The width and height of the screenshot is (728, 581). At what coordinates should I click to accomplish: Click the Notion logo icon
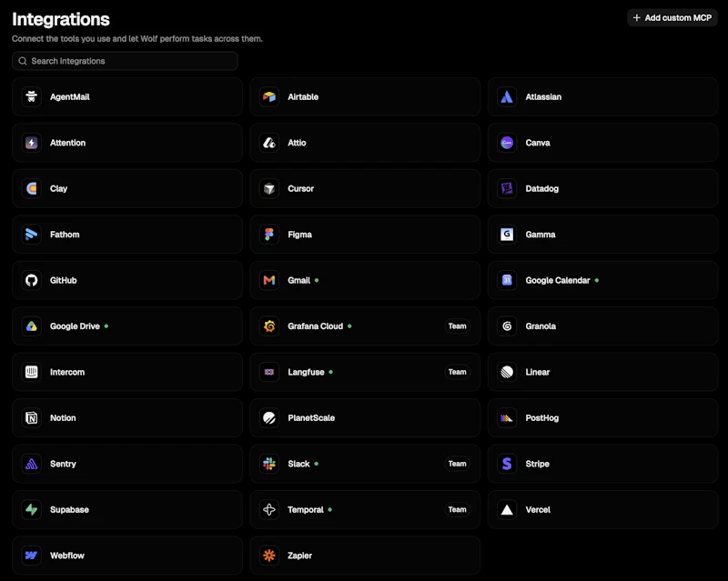32,417
